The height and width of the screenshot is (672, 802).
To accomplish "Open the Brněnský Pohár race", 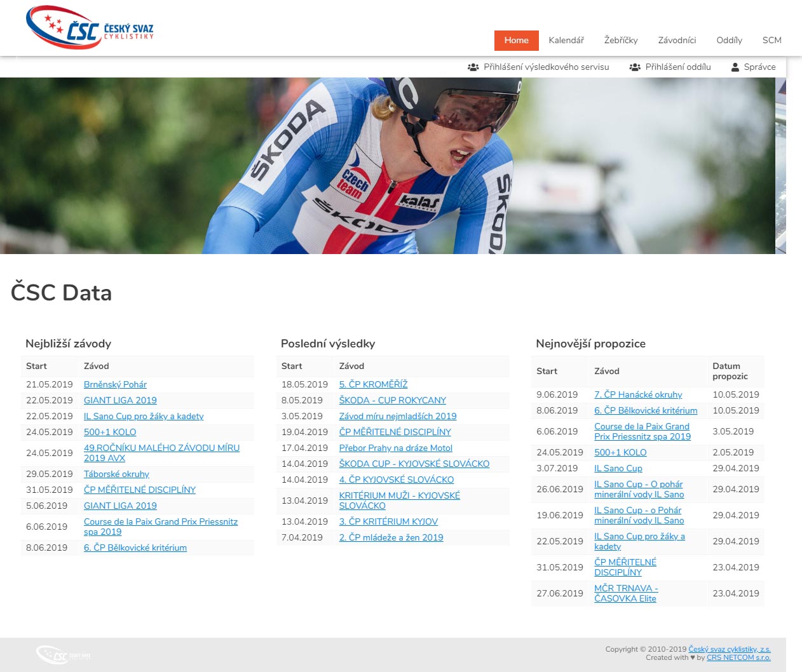I will tap(115, 384).
